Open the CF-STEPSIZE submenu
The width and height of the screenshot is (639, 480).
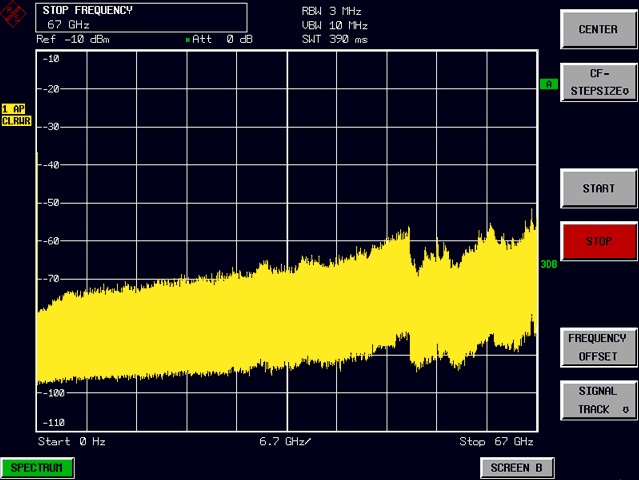coord(598,82)
